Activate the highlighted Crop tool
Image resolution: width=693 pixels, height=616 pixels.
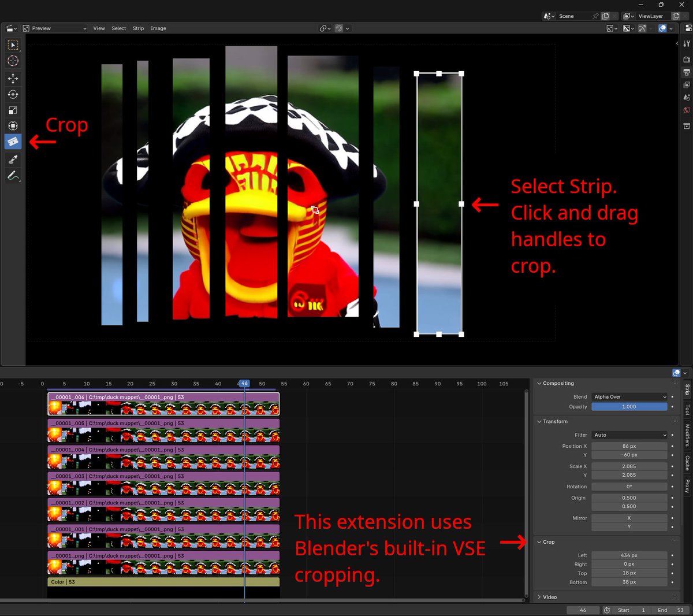click(x=13, y=142)
